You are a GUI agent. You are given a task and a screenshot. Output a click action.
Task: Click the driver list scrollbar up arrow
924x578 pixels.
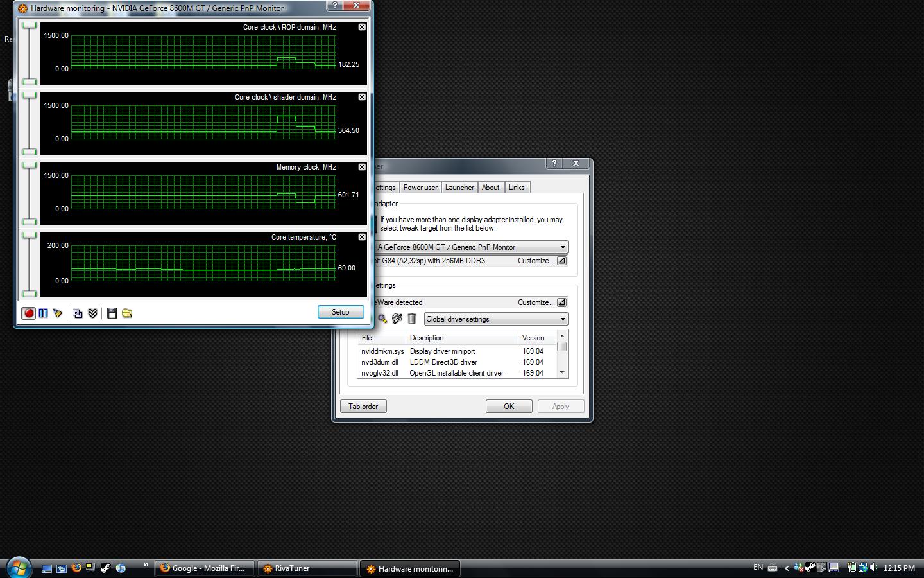[562, 336]
